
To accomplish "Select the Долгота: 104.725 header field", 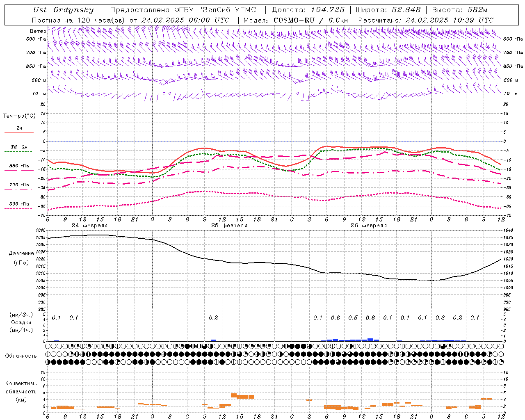I will point(308,10).
